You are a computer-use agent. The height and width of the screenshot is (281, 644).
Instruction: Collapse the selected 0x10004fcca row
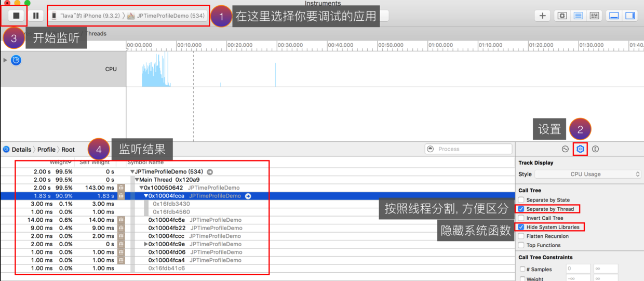[146, 196]
